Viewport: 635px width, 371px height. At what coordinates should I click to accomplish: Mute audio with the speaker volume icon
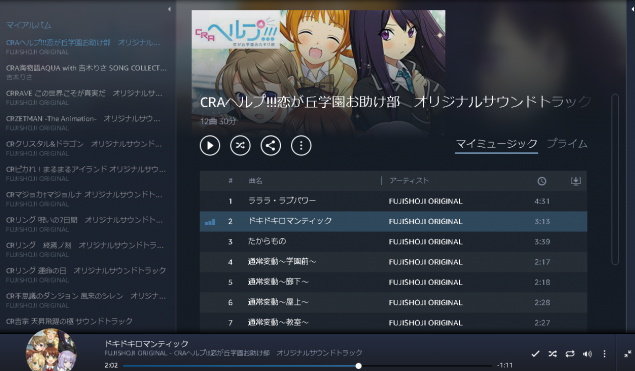587,354
